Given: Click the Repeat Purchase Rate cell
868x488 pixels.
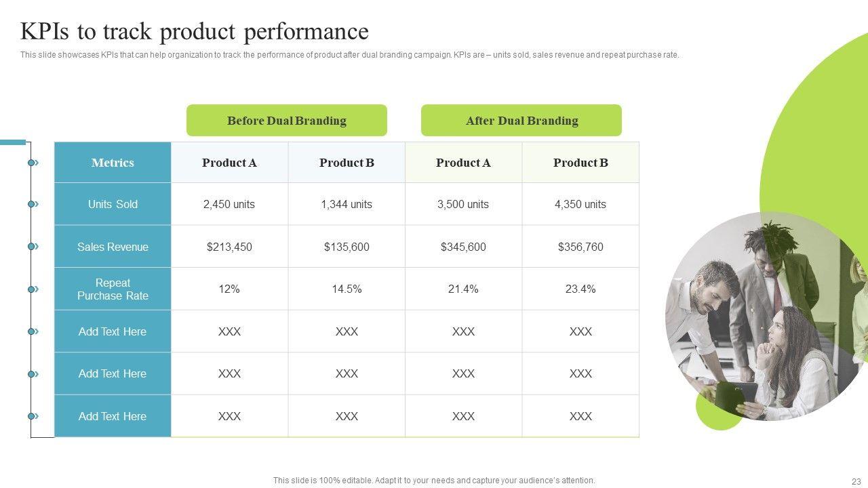Looking at the screenshot, I should (113, 289).
